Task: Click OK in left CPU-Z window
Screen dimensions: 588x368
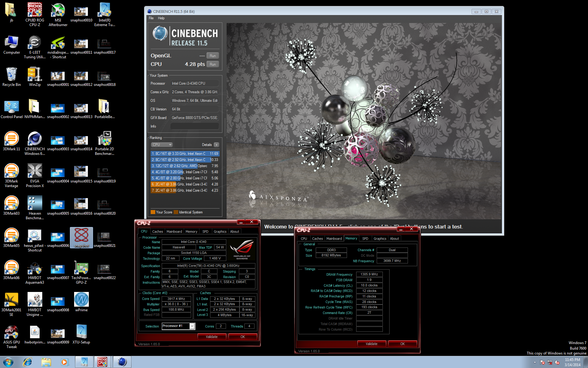Action: pyautogui.click(x=243, y=337)
